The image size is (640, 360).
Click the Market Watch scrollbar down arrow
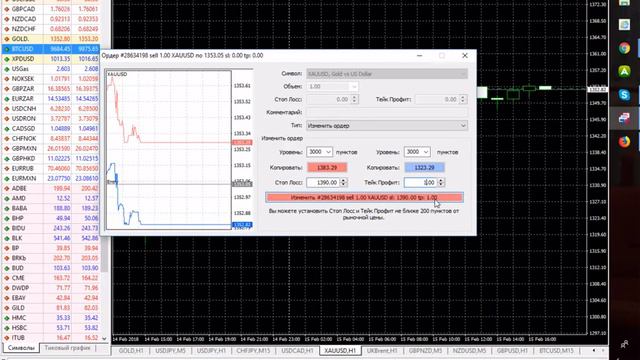tap(104, 338)
